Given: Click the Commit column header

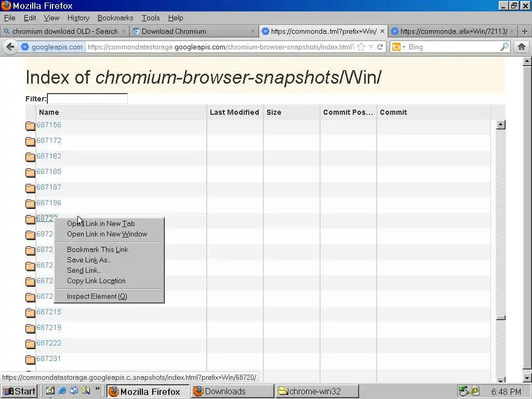Looking at the screenshot, I should (x=434, y=112).
